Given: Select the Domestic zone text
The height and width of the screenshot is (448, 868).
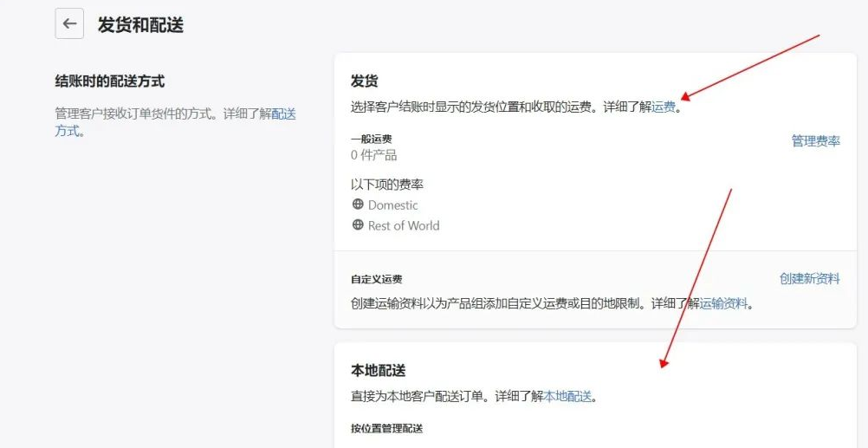Looking at the screenshot, I should pos(392,205).
